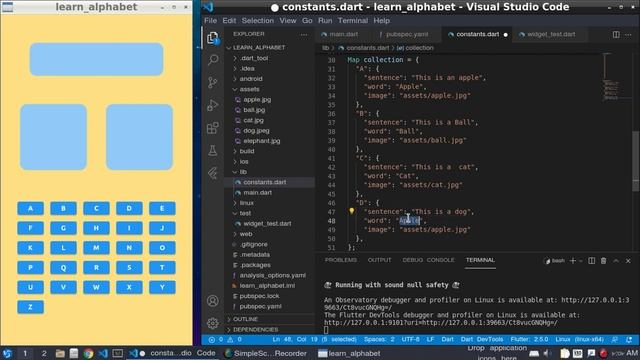Screen dimensions: 640x360
Task: Click the lightbulb code action icon
Action: 351,211
